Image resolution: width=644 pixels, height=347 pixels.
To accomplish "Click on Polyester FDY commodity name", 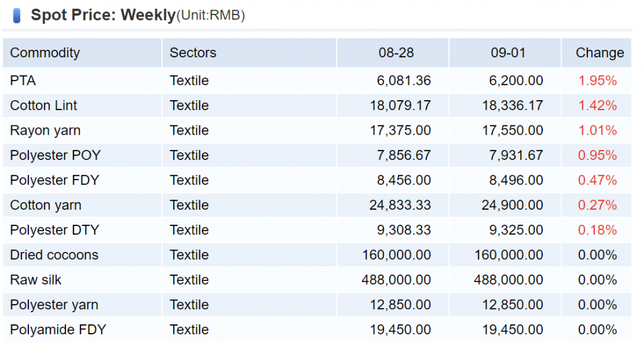I will pyautogui.click(x=55, y=180).
